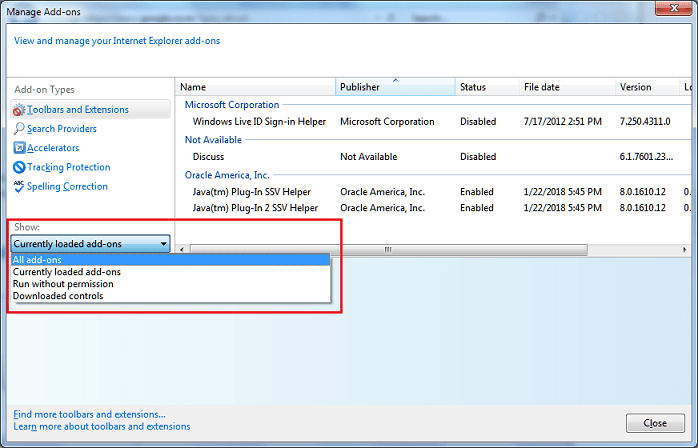Select Java(tm) Plug-In SSV Helper row
Screen dimensions: 698x448
434,192
